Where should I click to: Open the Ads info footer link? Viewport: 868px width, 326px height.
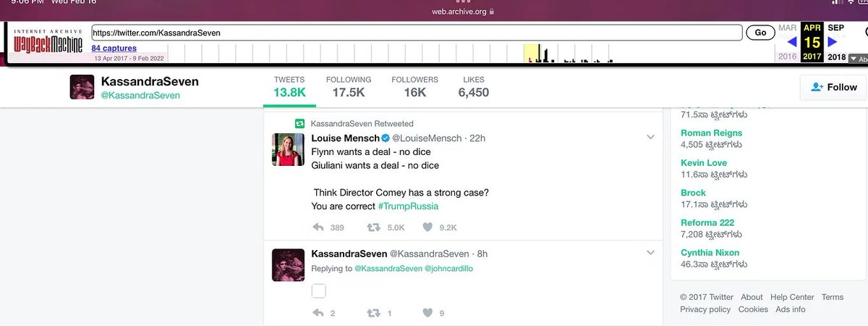(x=791, y=309)
